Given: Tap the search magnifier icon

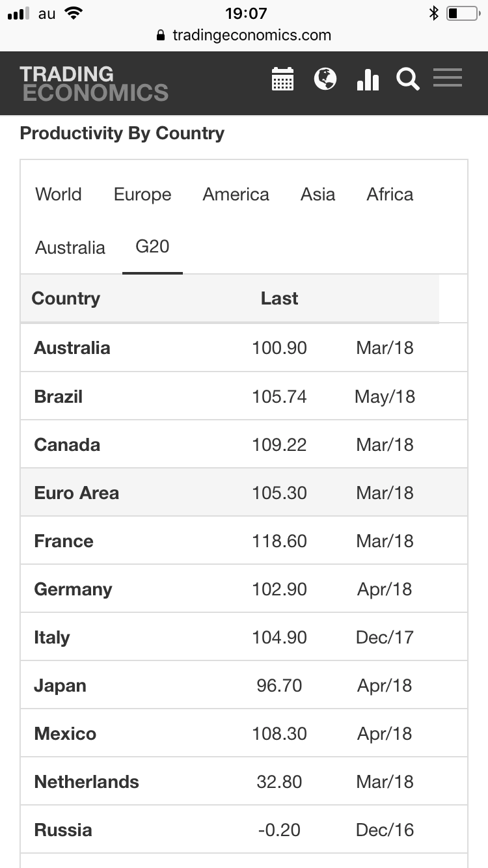Looking at the screenshot, I should tap(408, 80).
